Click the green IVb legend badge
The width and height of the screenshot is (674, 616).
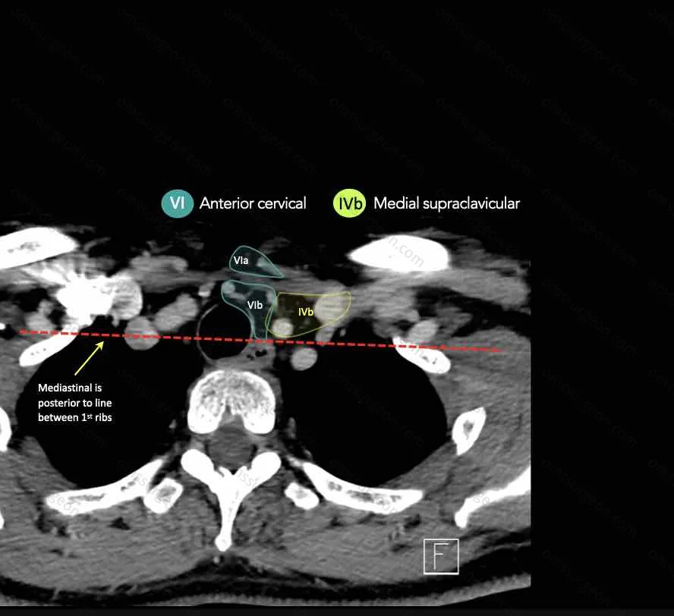pyautogui.click(x=349, y=203)
